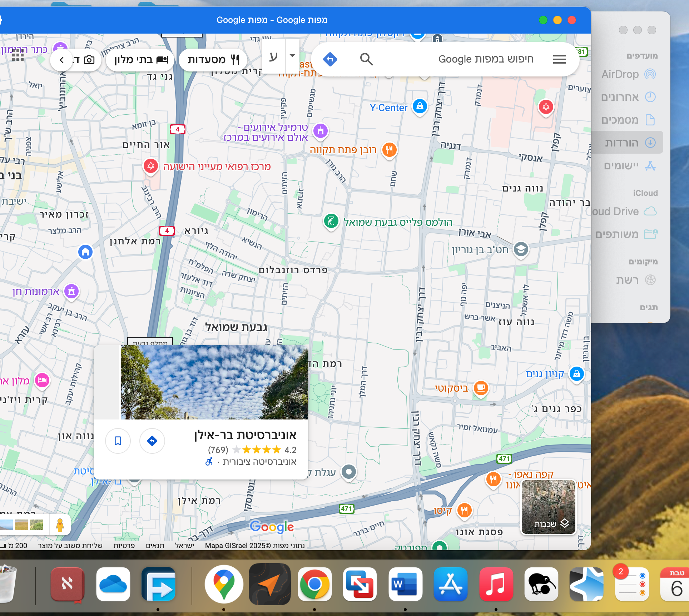Get directions to Bar-Ilan University

[x=152, y=441]
